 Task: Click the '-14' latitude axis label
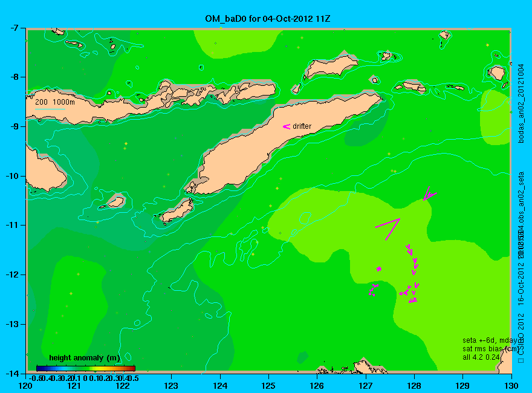click(11, 373)
